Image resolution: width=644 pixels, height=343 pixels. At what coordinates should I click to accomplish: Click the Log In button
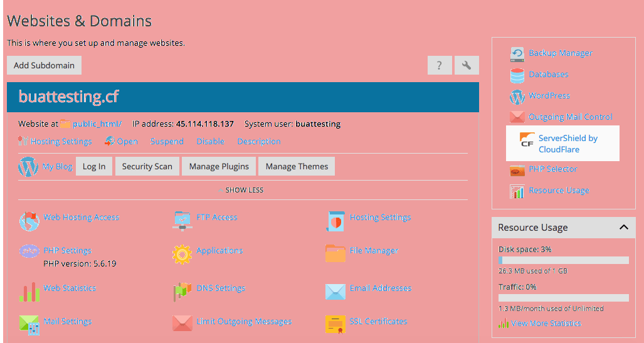[94, 166]
